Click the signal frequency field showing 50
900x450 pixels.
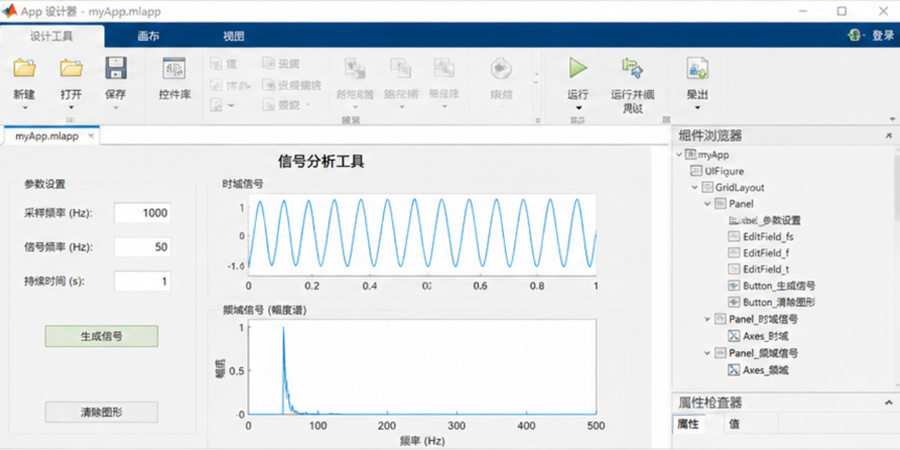click(x=142, y=247)
